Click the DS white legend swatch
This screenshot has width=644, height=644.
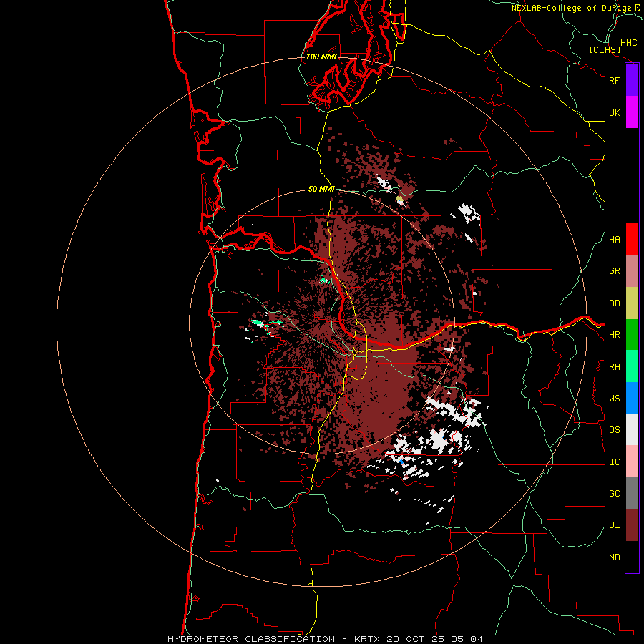(x=632, y=429)
